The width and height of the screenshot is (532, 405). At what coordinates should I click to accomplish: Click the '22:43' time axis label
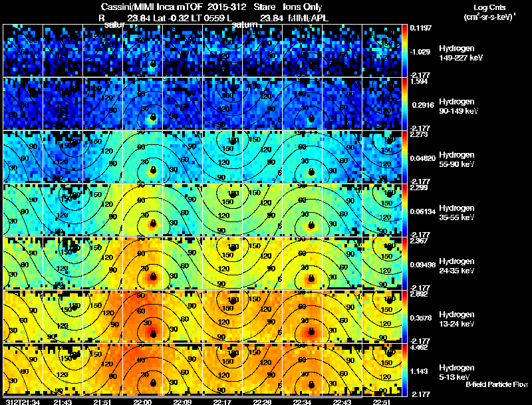pyautogui.click(x=342, y=402)
